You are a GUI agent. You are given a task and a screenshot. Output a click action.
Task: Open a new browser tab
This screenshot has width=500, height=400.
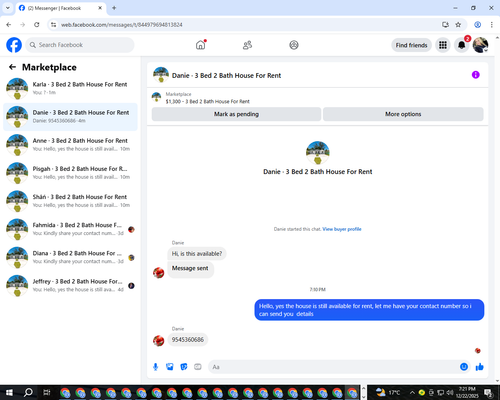pos(114,8)
